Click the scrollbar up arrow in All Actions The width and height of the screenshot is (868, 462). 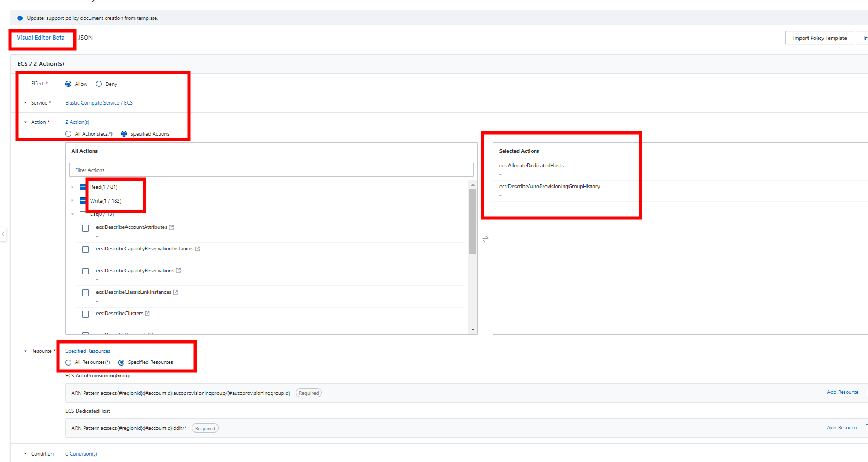473,185
